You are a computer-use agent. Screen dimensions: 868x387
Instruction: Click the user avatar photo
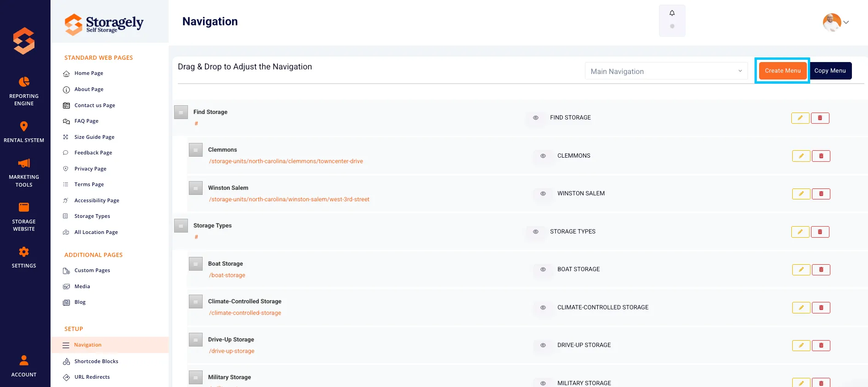click(832, 22)
